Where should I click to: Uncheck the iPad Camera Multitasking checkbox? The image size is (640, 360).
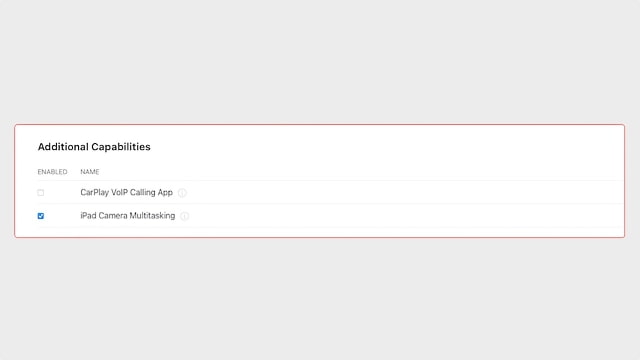coord(41,216)
